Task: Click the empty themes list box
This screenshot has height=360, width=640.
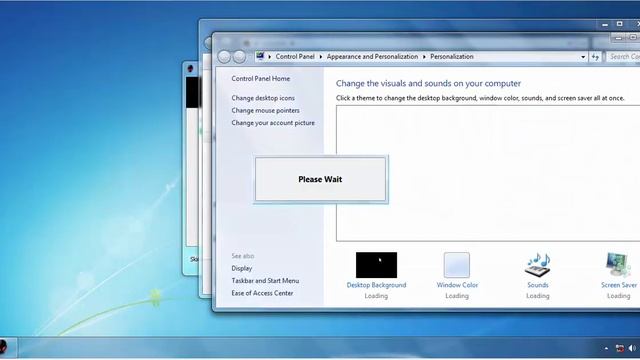Action: click(488, 173)
